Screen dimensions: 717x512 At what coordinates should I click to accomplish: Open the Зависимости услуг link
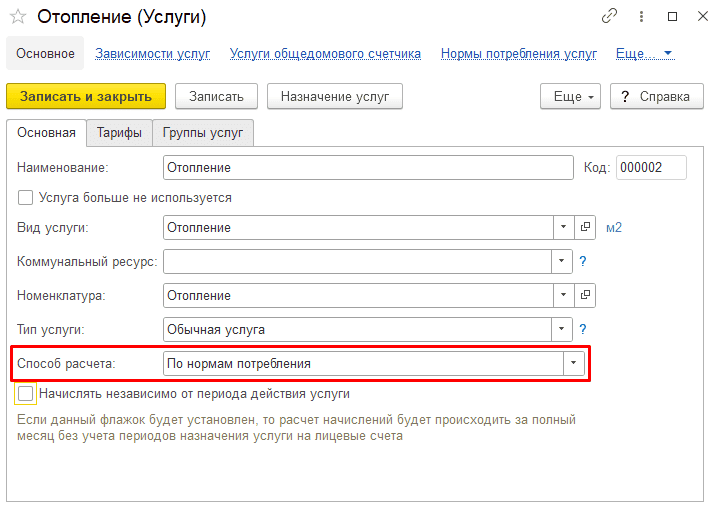(152, 54)
